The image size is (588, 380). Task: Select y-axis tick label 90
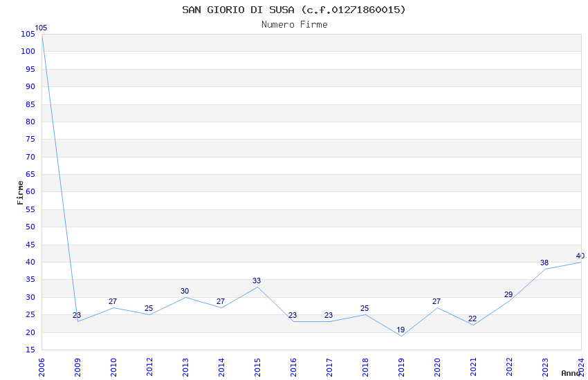(x=30, y=87)
